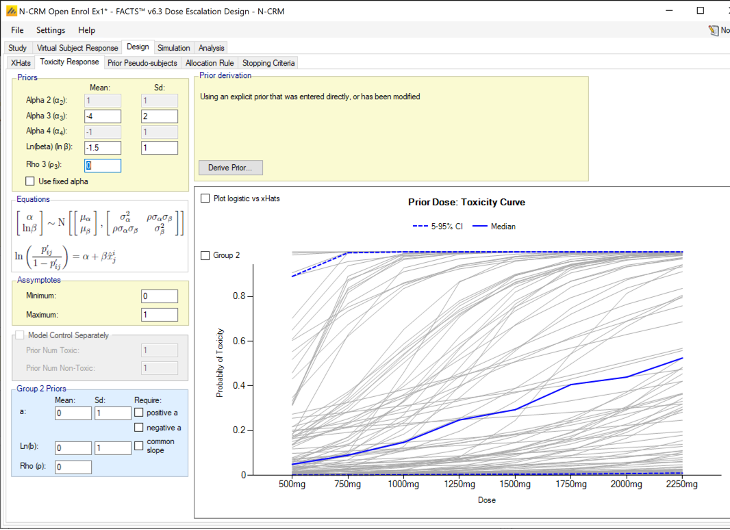Click the warning icon at top right

pos(711,30)
